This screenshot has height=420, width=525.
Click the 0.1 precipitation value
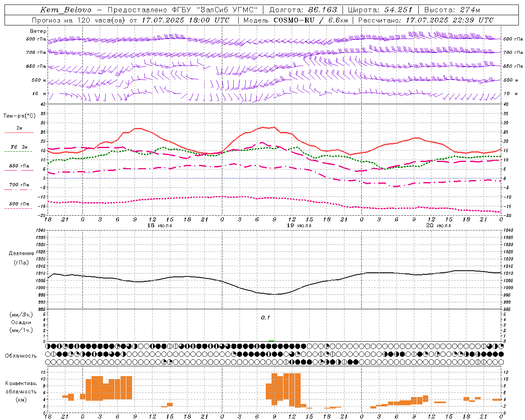coord(266,318)
